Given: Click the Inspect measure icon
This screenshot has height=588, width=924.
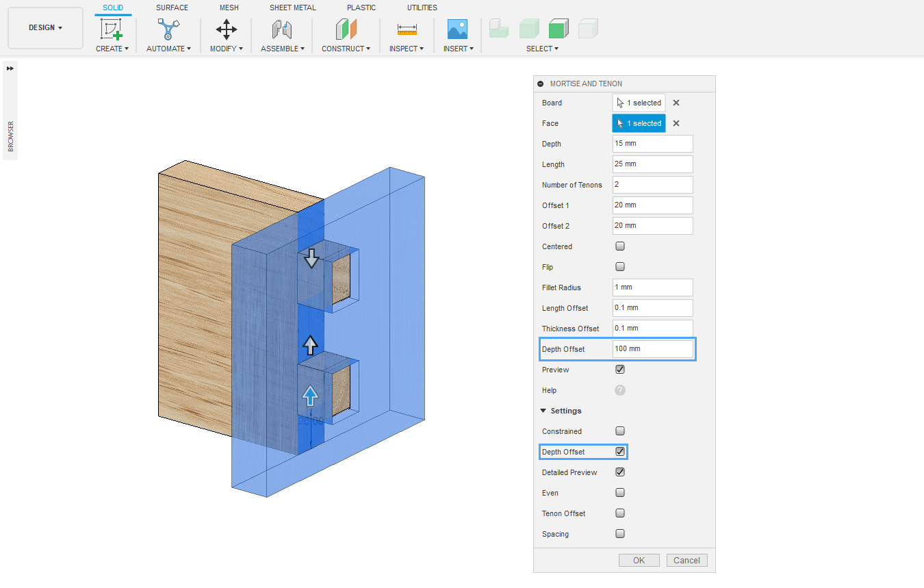Looking at the screenshot, I should click(407, 29).
